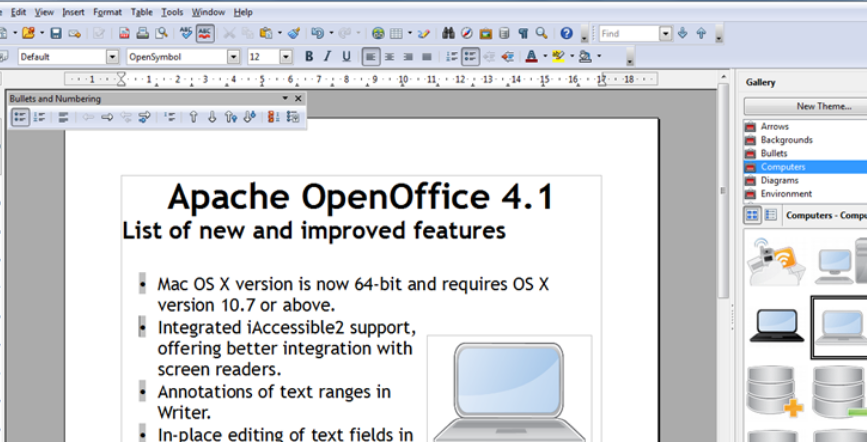Viewport: 867px width, 442px height.
Task: Open the Edit menu
Action: [19, 12]
